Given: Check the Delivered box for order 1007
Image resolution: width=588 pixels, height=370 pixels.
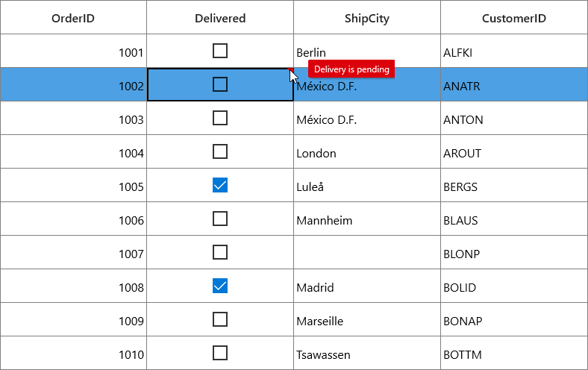Looking at the screenshot, I should coord(219,252).
